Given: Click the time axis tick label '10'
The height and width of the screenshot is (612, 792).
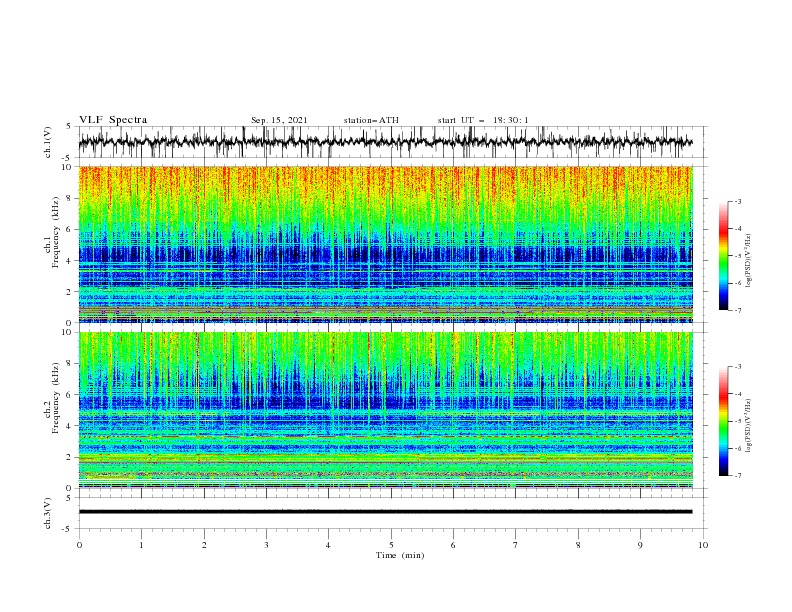Looking at the screenshot, I should tap(703, 545).
